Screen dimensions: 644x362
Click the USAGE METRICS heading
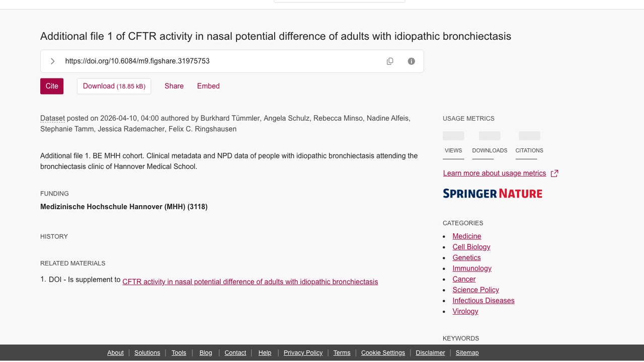click(x=468, y=119)
